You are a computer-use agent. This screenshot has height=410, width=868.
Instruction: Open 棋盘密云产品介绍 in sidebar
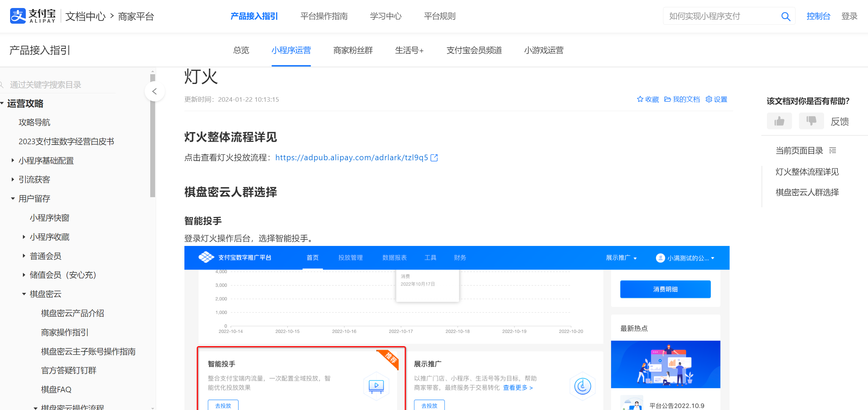(x=73, y=313)
